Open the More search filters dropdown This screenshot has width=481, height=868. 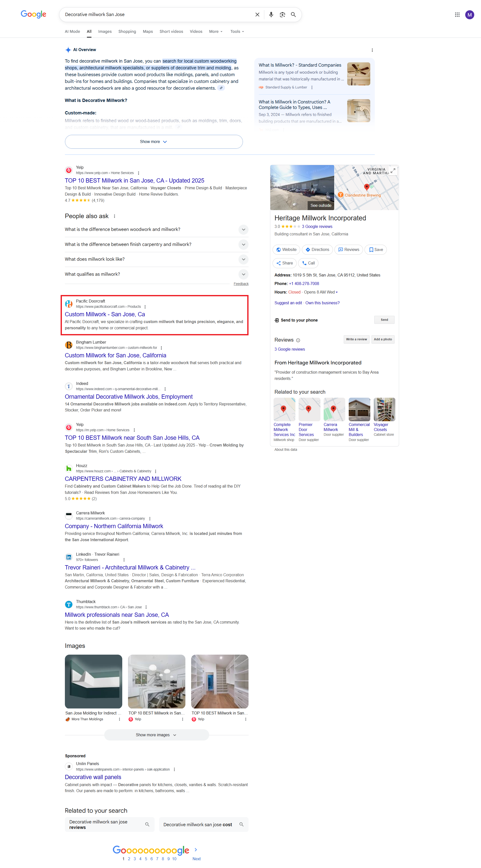click(x=216, y=31)
